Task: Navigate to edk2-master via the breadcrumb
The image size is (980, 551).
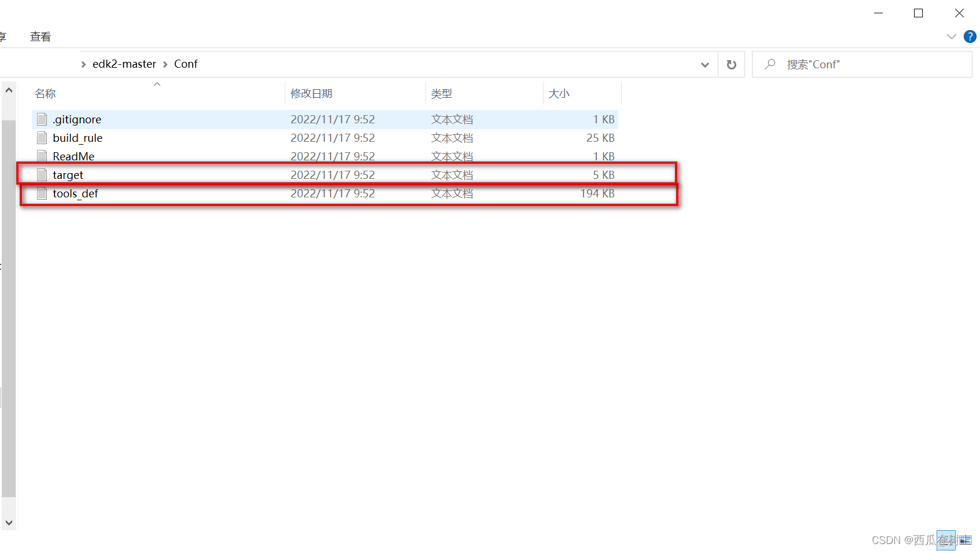Action: point(124,64)
